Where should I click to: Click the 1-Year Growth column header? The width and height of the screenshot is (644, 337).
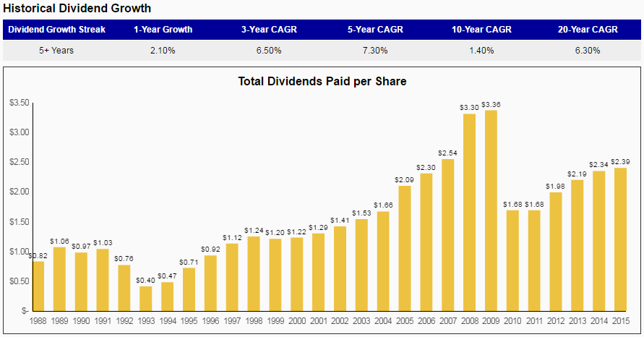coord(163,30)
